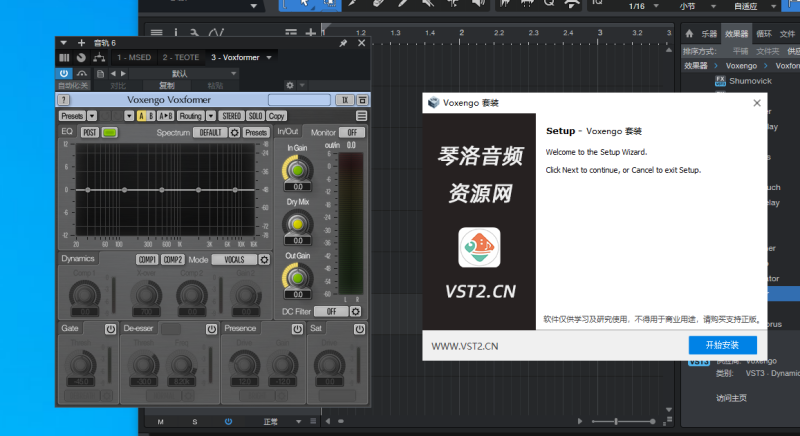
Task: Click the Voxformer window size icon
Action: pos(363,100)
